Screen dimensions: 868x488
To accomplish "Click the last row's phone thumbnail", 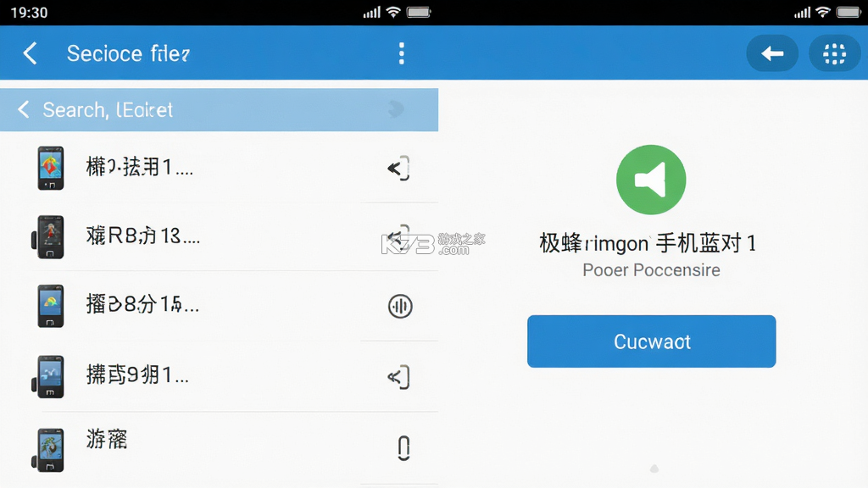I will (48, 450).
